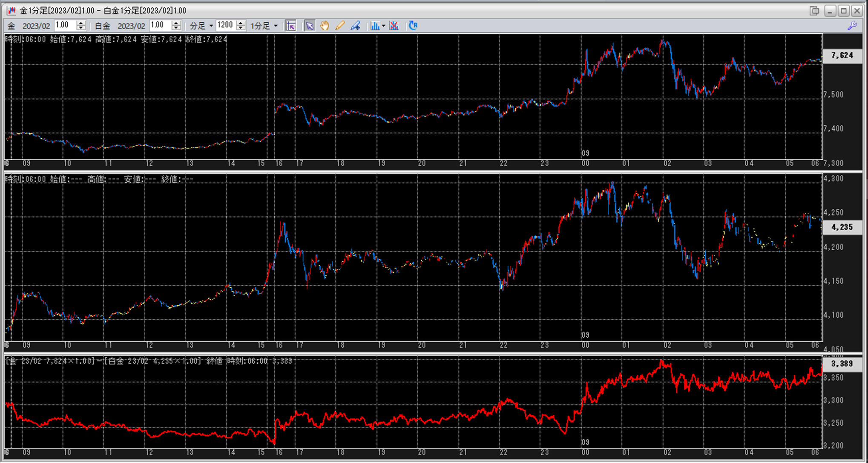Select the hand pan tool
This screenshot has width=868, height=463.
point(325,26)
